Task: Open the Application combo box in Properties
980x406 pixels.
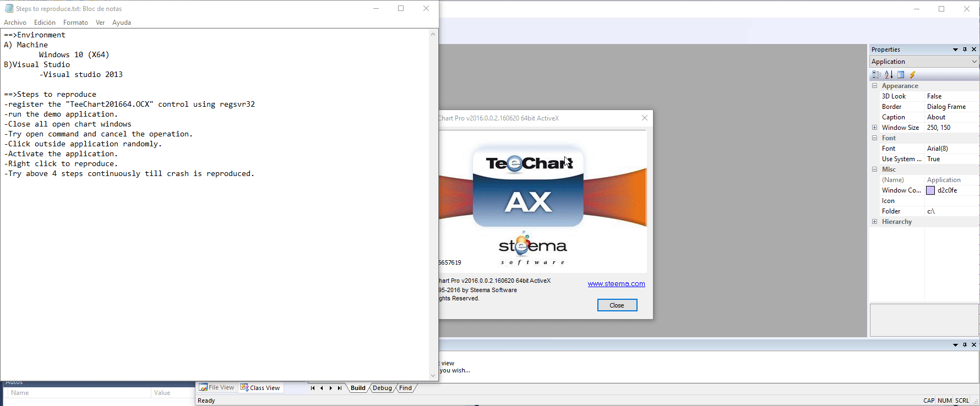Action: click(x=923, y=62)
